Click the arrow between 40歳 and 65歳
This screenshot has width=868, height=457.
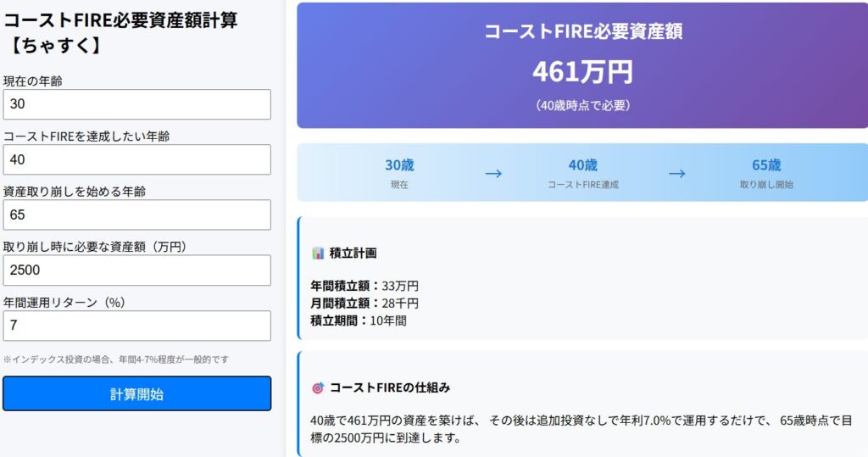click(x=676, y=174)
